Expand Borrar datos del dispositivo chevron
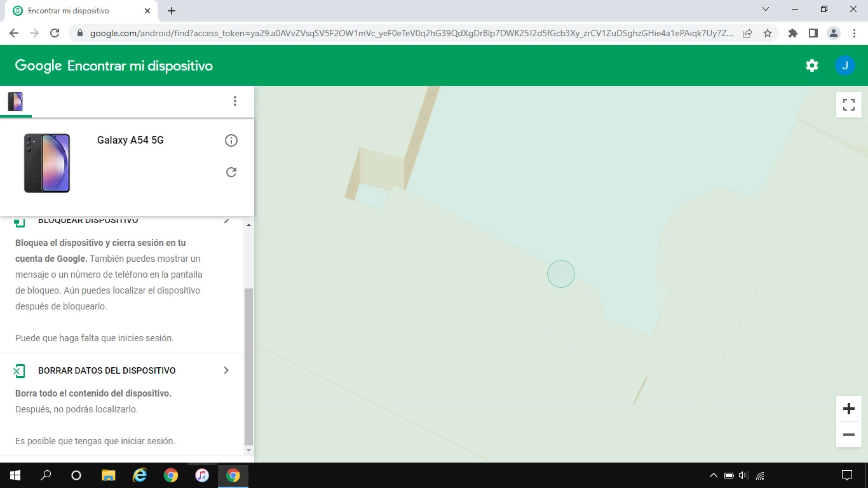The width and height of the screenshot is (868, 488). tap(226, 370)
